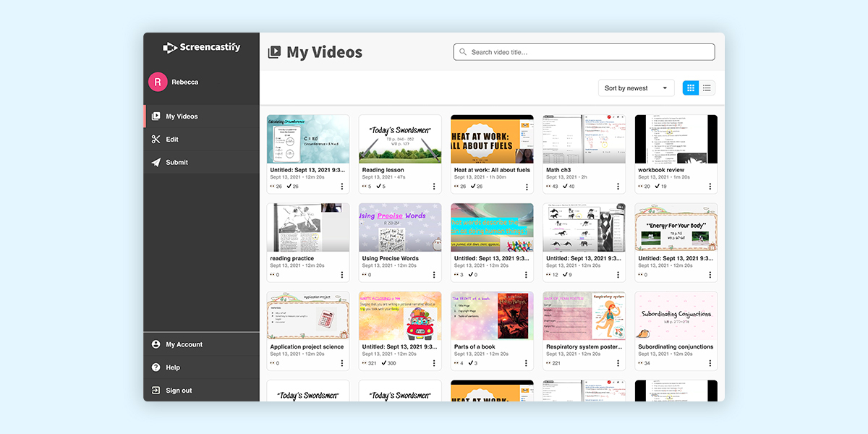The image size is (868, 434).
Task: Click the search magnifier icon
Action: 462,51
